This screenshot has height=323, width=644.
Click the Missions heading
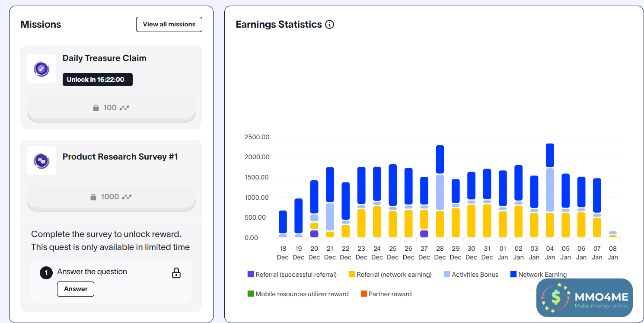point(41,25)
